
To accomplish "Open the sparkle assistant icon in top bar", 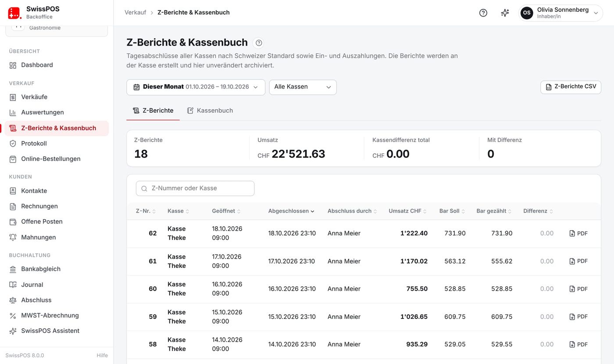I will click(x=505, y=13).
